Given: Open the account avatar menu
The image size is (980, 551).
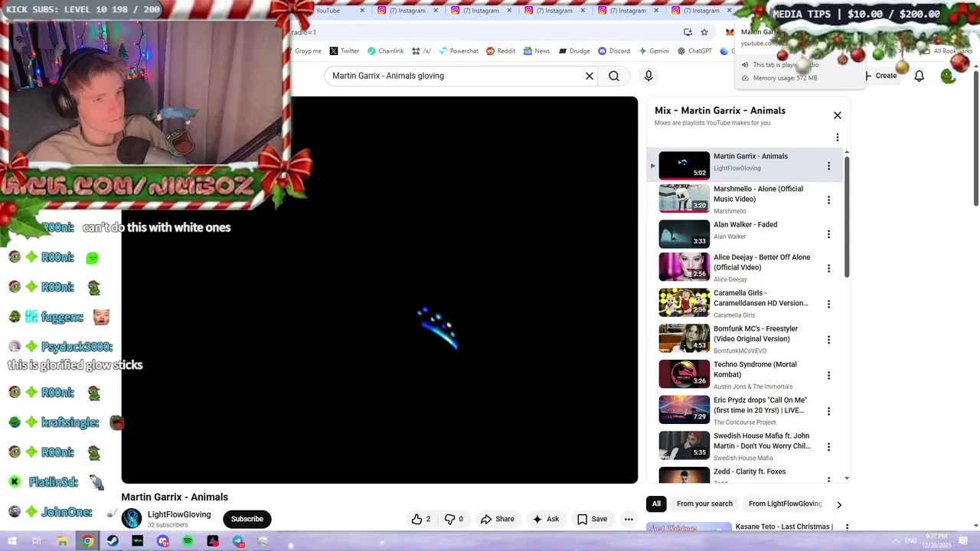Looking at the screenshot, I should [x=948, y=76].
